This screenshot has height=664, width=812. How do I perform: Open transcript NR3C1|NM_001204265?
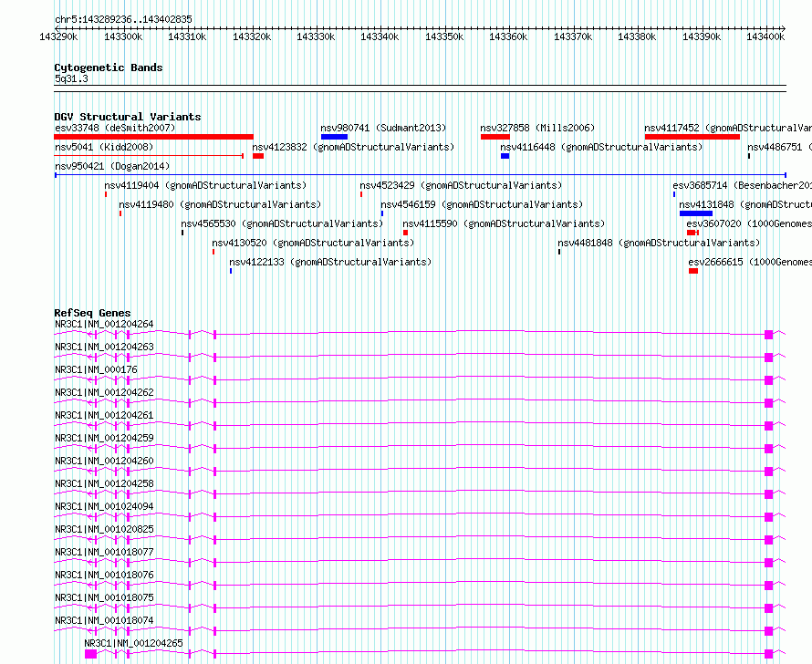(x=133, y=643)
